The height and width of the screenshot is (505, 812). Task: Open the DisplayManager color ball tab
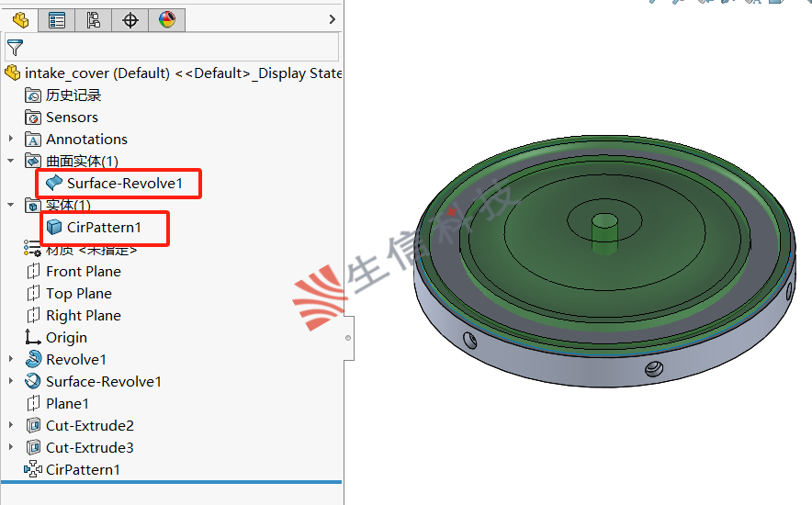(166, 19)
